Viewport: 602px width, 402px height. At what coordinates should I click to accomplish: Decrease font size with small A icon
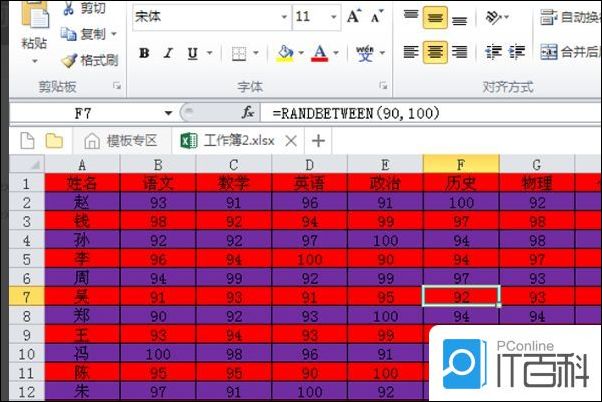[x=377, y=17]
